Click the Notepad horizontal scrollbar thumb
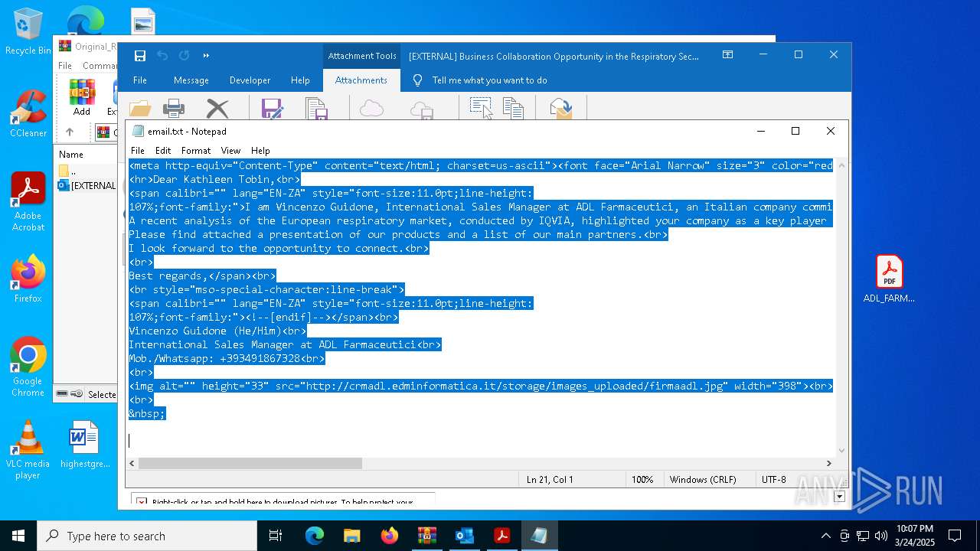980x551 pixels. pyautogui.click(x=250, y=463)
